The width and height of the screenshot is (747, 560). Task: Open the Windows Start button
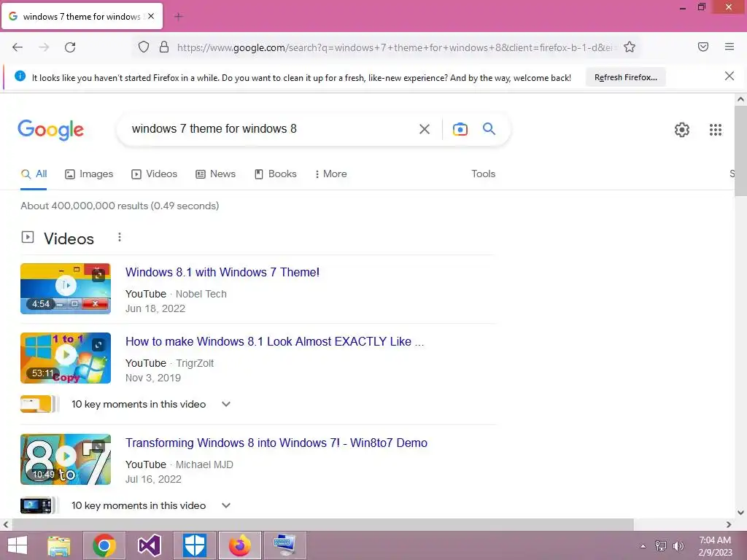pyautogui.click(x=18, y=545)
